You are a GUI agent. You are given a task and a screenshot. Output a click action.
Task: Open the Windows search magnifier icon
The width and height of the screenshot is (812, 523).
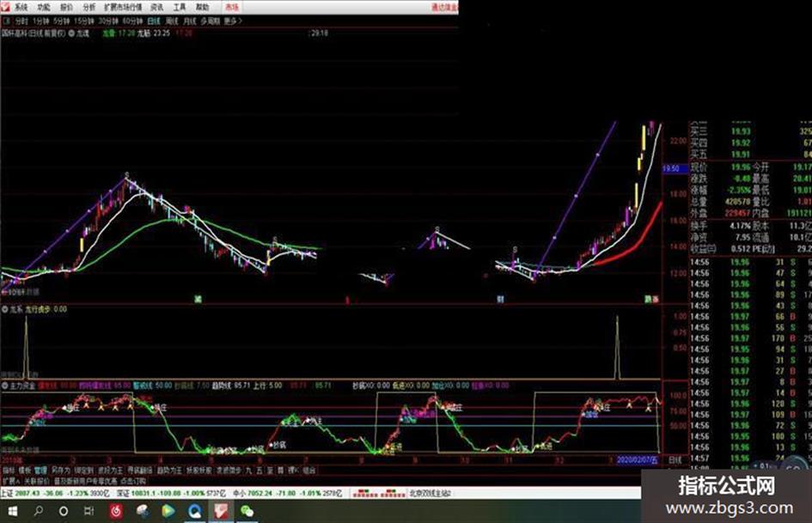coord(39,511)
